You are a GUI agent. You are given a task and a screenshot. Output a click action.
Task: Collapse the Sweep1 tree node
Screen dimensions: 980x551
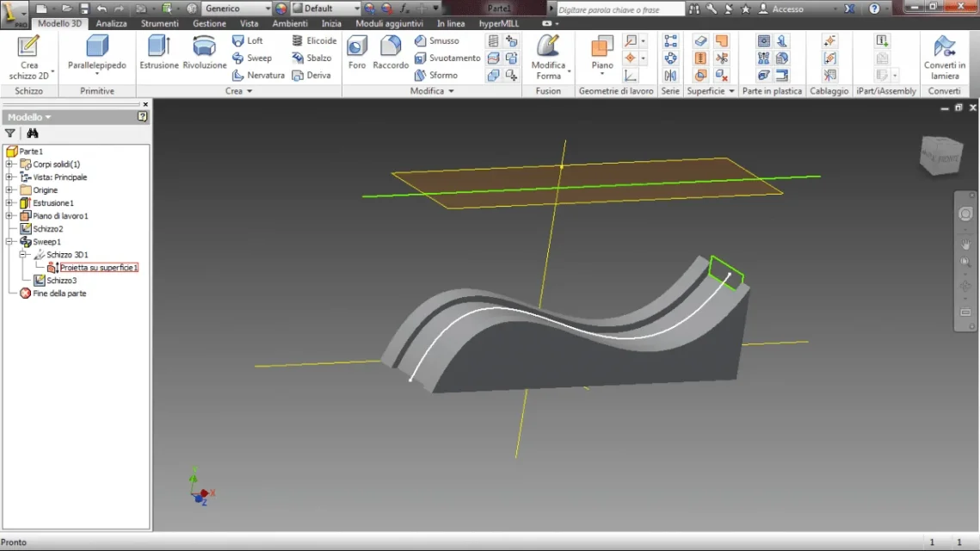9,241
